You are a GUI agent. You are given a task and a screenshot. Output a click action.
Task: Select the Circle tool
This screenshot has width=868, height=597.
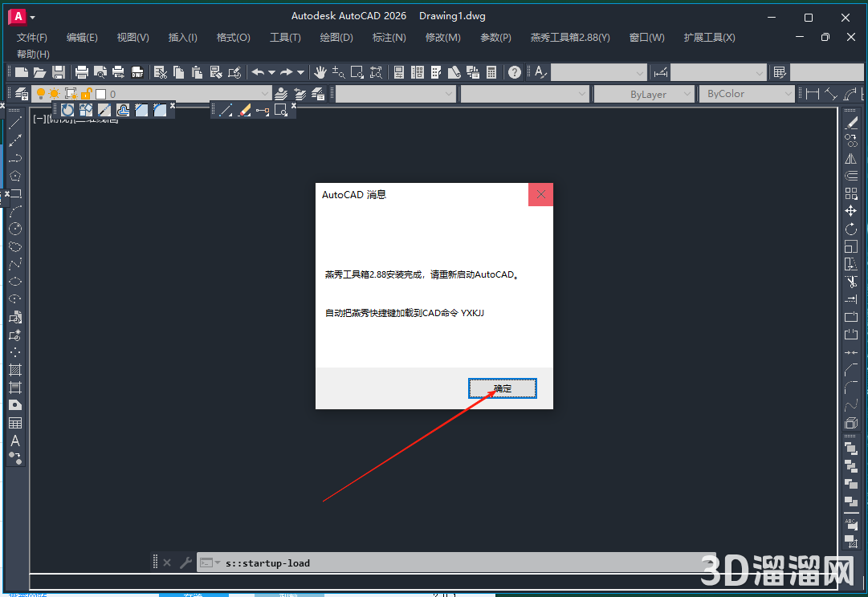click(16, 228)
